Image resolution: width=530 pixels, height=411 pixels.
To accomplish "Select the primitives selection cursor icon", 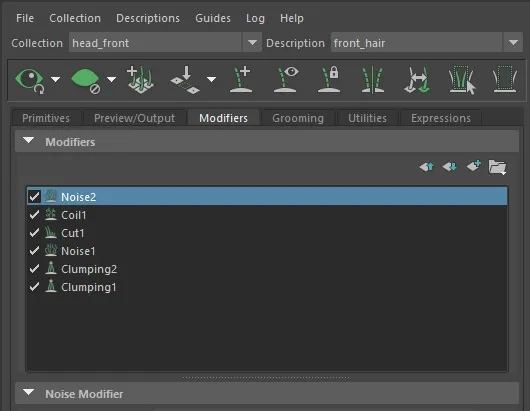I will 462,80.
